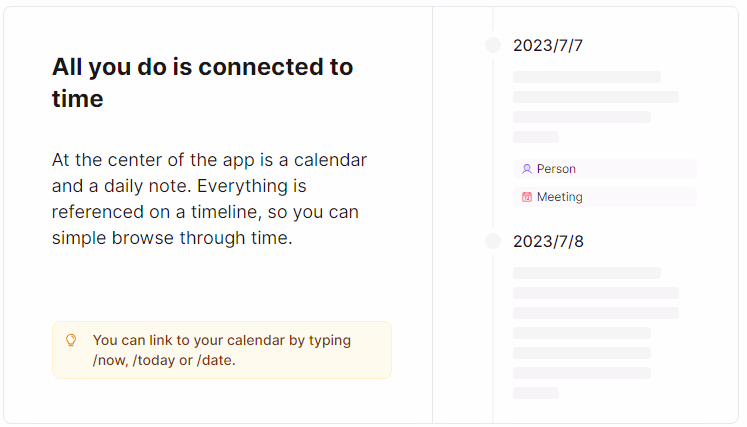Click the lightbulb tip icon
This screenshot has height=427, width=747.
71,340
